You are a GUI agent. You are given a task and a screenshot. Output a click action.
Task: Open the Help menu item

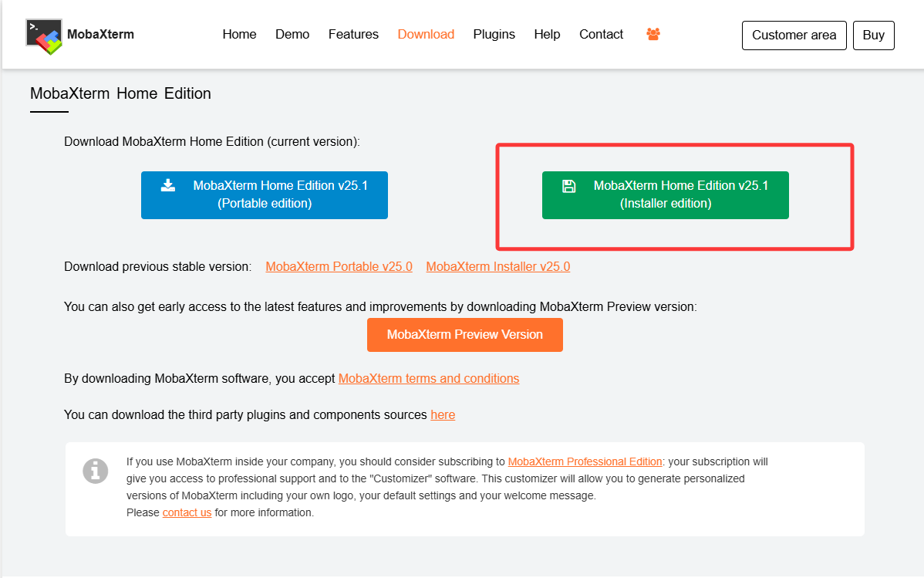click(x=547, y=34)
